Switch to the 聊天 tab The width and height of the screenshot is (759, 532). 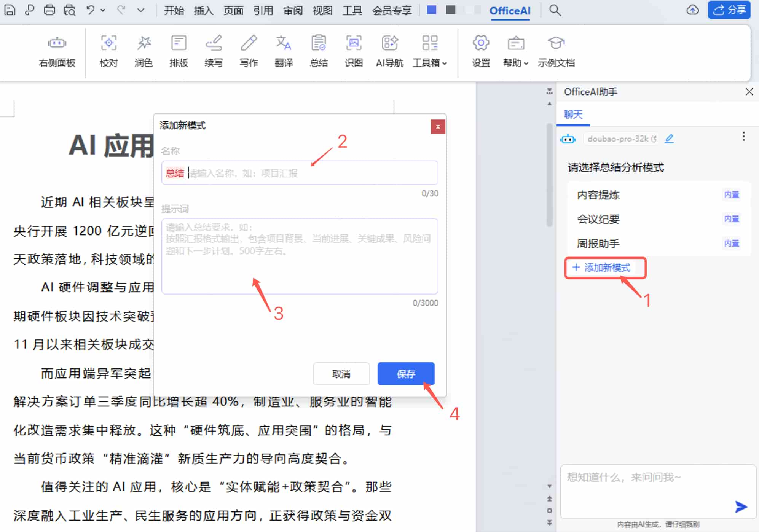click(x=573, y=115)
